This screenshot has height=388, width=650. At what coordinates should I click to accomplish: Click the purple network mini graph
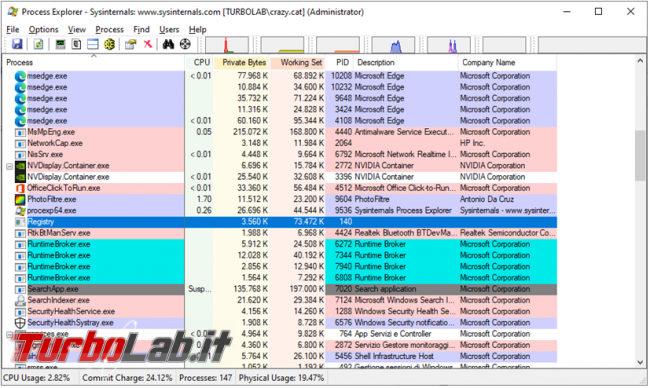pyautogui.click(x=449, y=45)
